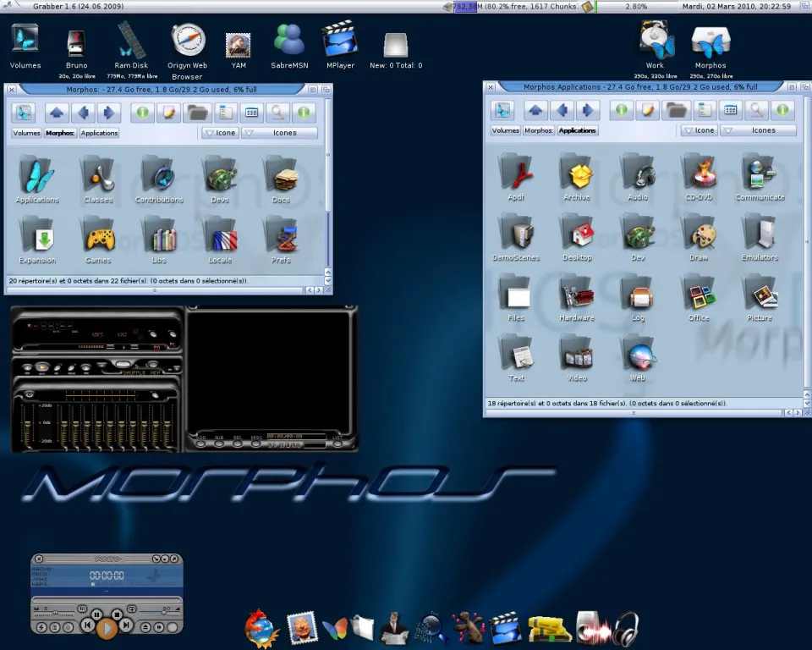This screenshot has height=650, width=812.
Task: Click the headphones icon in bottom dock
Action: (x=625, y=628)
